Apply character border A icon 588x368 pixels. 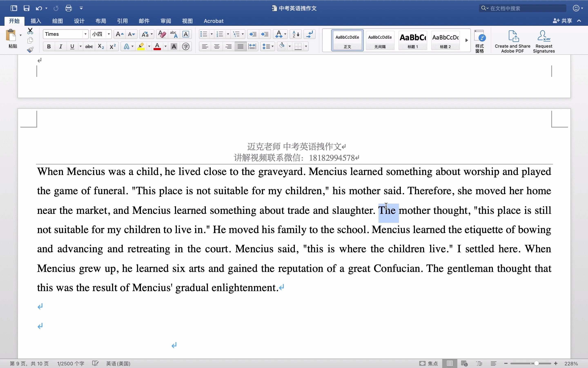pos(186,34)
